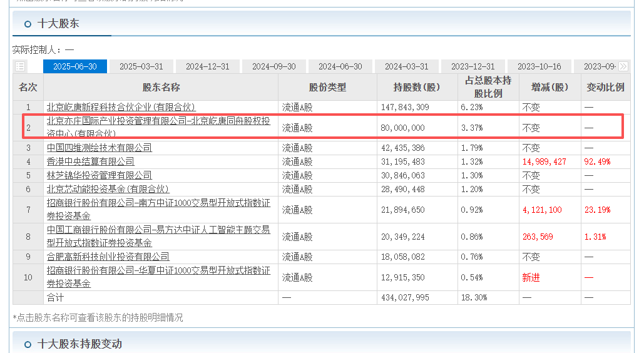Switch to the 2023-10-16 date tab
644x353 pixels.
(x=539, y=66)
